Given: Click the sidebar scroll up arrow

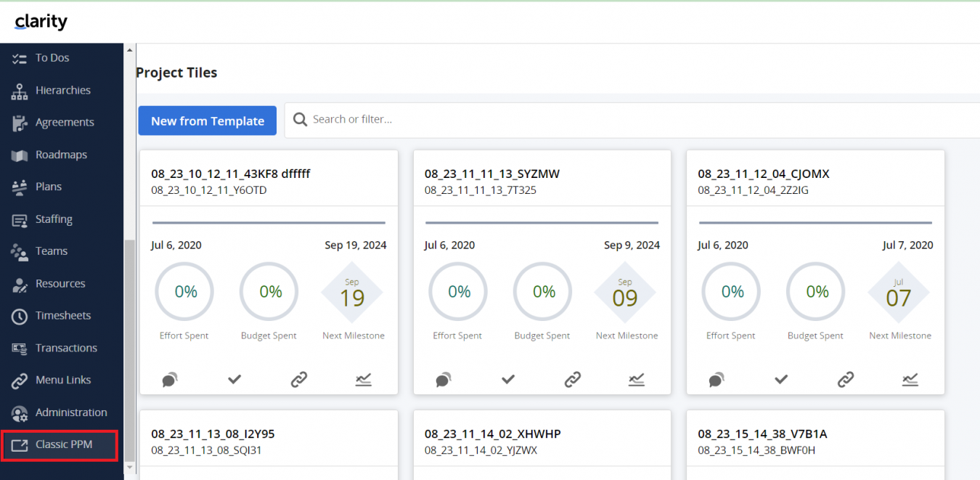Looking at the screenshot, I should pyautogui.click(x=130, y=50).
